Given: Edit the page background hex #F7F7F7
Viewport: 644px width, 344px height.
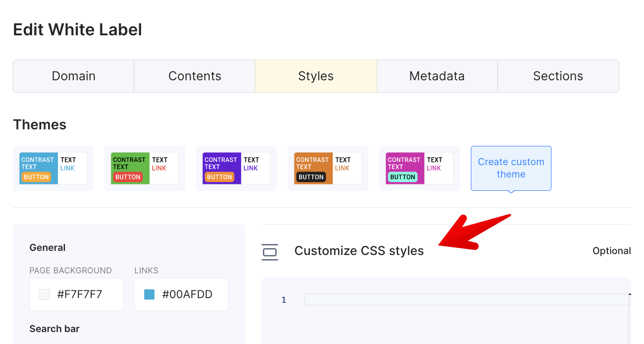Looking at the screenshot, I should coord(80,294).
